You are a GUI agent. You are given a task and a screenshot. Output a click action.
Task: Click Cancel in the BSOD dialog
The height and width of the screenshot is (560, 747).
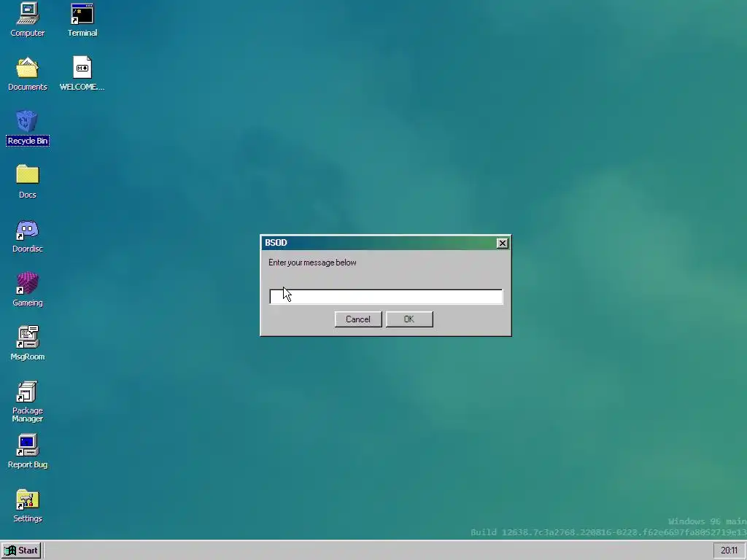tap(358, 319)
